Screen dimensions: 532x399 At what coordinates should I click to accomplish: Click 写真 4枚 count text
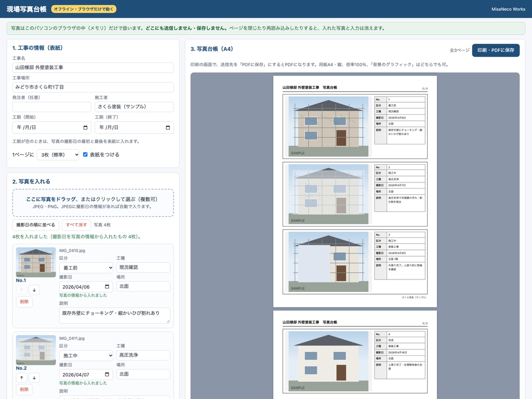click(102, 225)
